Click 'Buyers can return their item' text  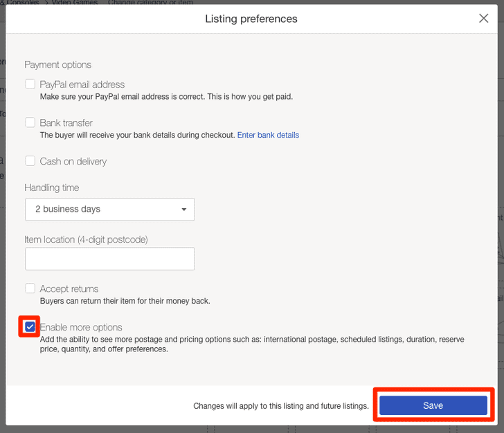[125, 301]
